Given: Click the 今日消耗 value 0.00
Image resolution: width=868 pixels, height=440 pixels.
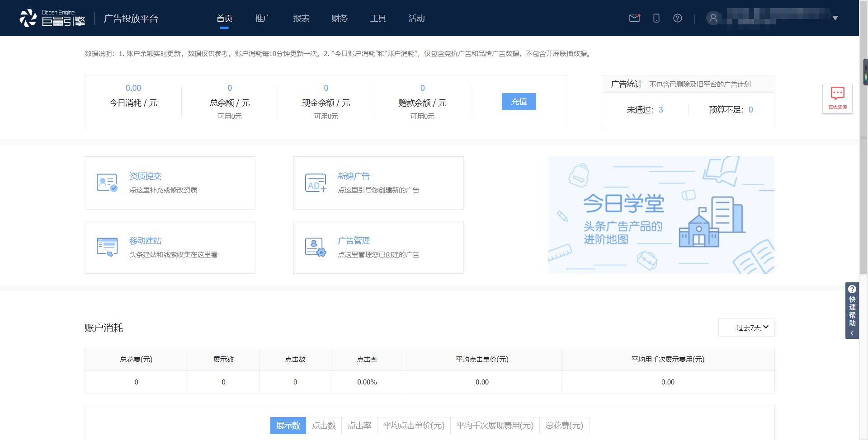Looking at the screenshot, I should [x=133, y=88].
